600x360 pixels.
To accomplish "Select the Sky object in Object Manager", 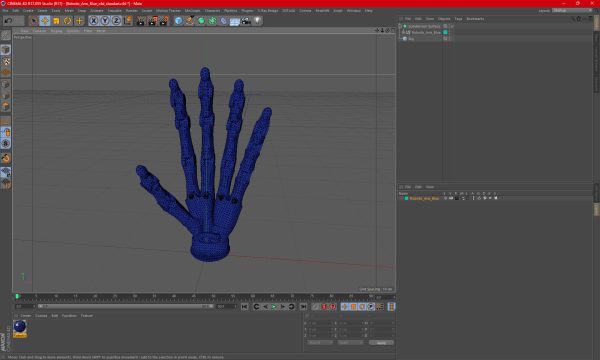I will tap(411, 39).
